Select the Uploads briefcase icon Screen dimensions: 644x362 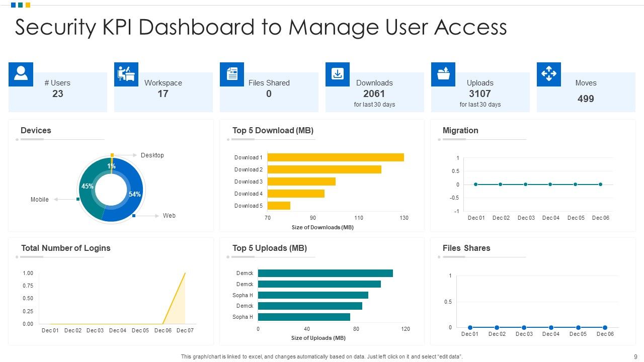(x=443, y=73)
